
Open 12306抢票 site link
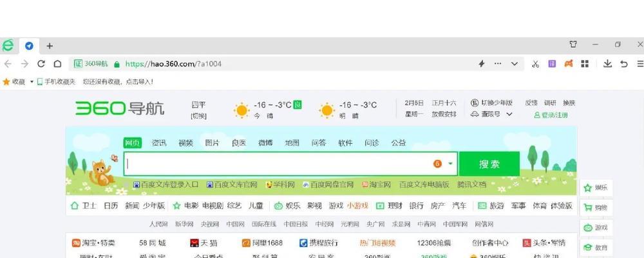click(x=433, y=243)
